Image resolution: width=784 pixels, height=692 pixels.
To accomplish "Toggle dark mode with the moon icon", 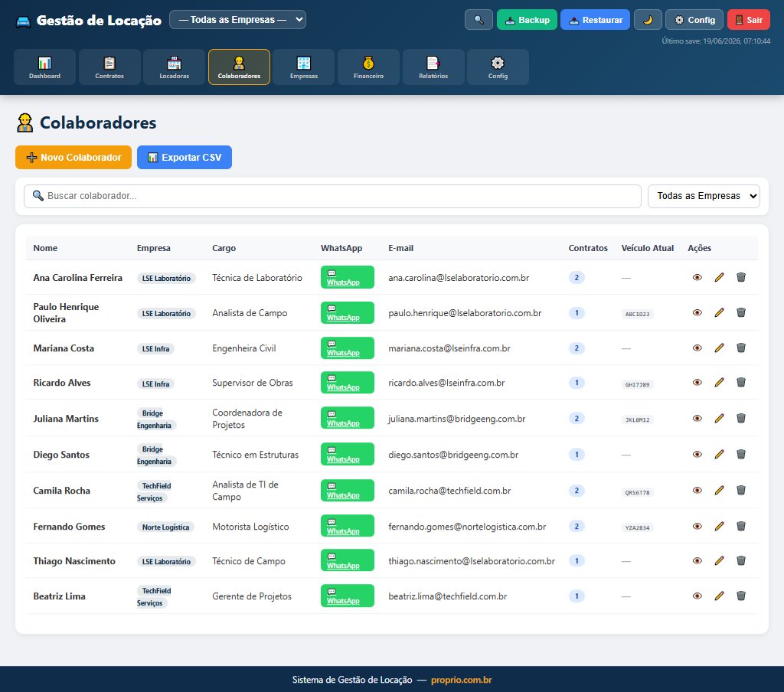I will 648,20.
